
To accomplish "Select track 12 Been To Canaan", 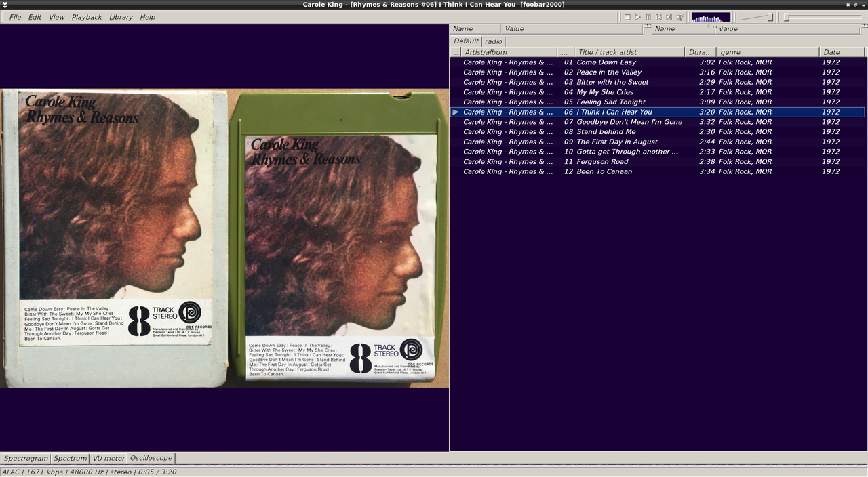I will tap(658, 171).
